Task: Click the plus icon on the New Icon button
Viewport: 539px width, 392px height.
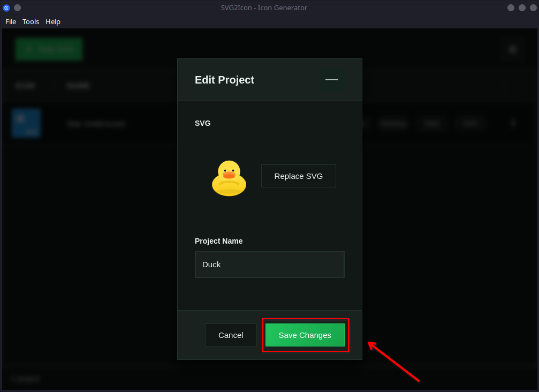Action: pos(28,49)
